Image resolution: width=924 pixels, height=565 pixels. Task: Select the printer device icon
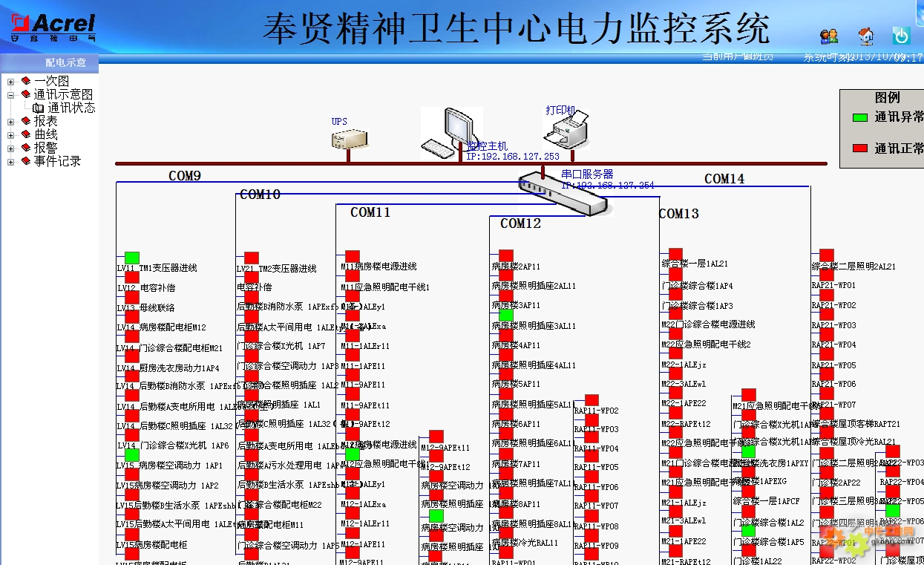coord(567,131)
